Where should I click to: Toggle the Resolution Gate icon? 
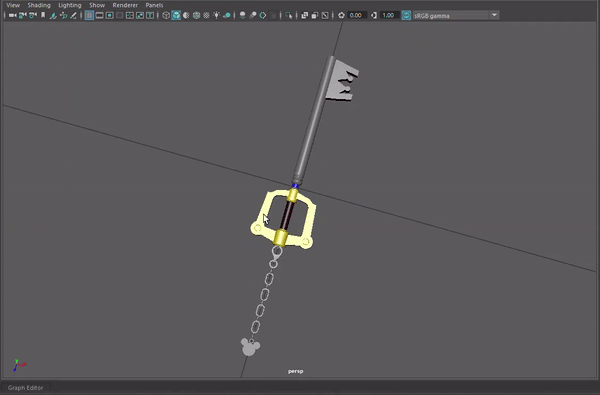pyautogui.click(x=109, y=15)
